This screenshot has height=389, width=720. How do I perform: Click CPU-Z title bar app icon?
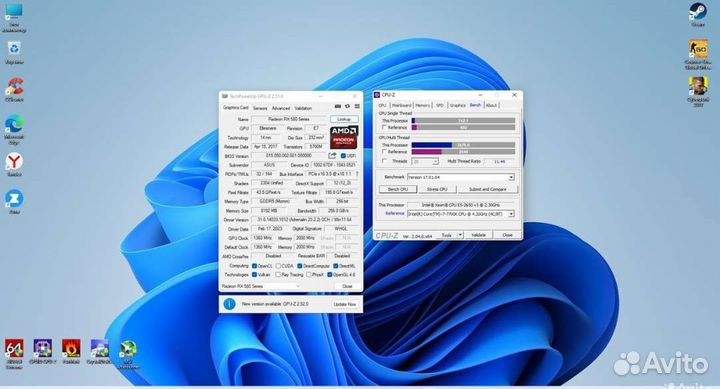click(377, 95)
